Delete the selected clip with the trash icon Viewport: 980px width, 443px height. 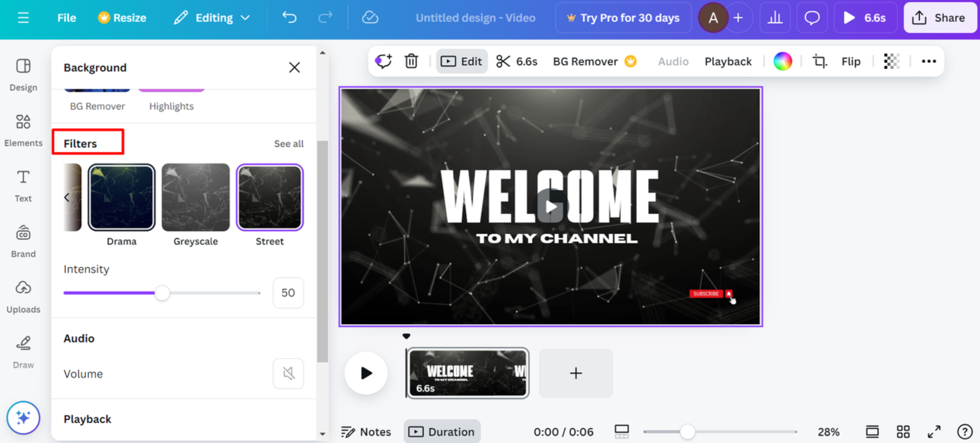coord(411,61)
